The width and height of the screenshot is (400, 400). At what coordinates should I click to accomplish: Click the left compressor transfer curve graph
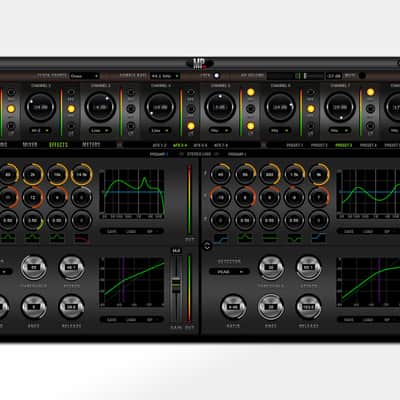(132, 282)
